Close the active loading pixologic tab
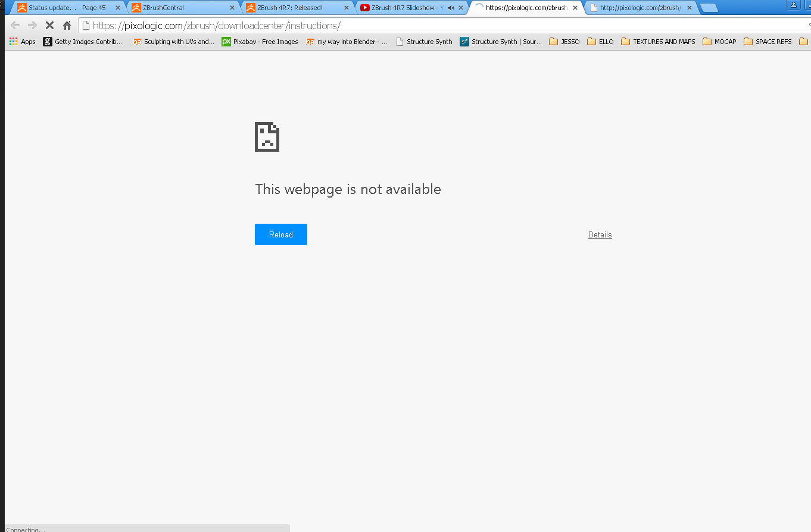 pos(575,8)
